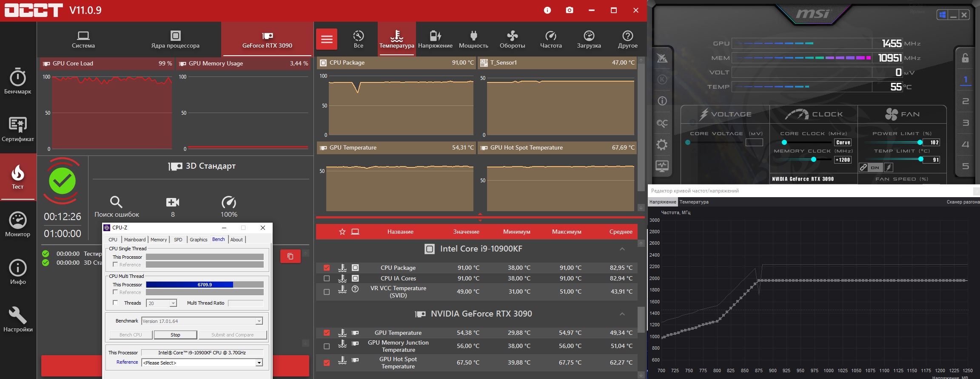Viewport: 980px width, 379px height.
Task: Click the sensor table scrollbar thumb
Action: click(641, 320)
